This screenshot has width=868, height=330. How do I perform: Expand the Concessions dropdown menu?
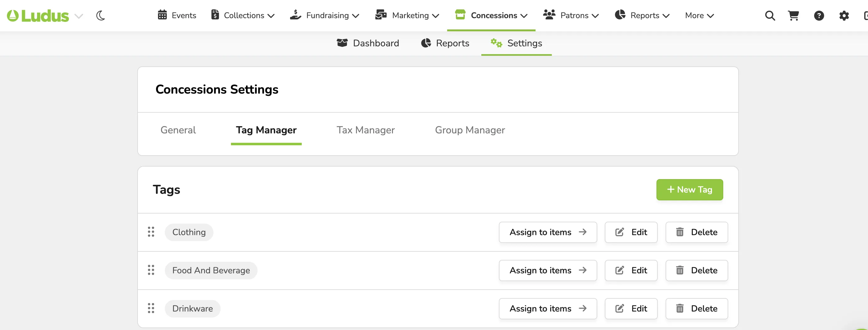[x=491, y=15]
